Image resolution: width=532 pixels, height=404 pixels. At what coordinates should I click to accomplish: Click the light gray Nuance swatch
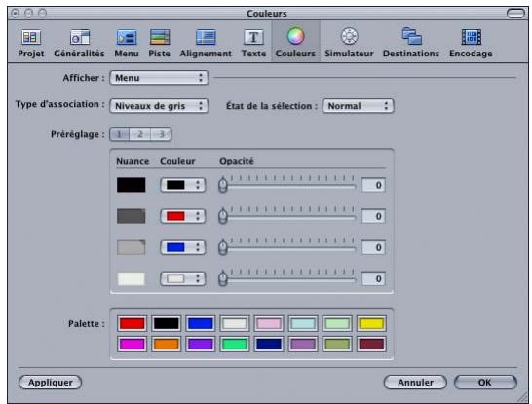[x=131, y=247]
